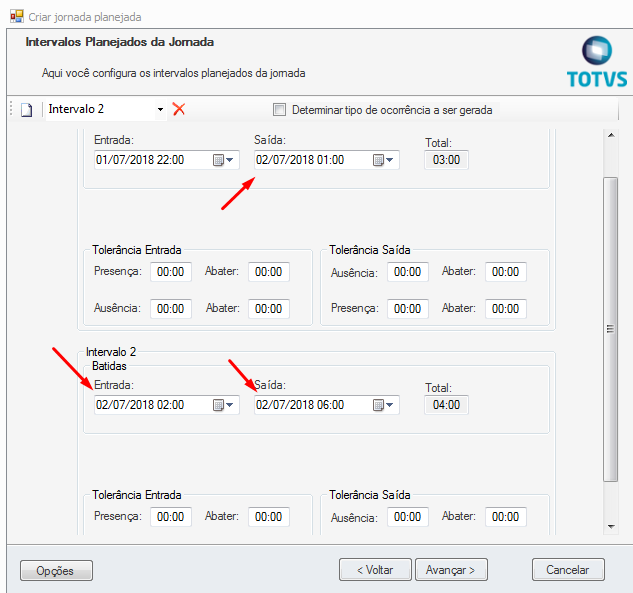Click the Total 03:00 field
633x593 pixels.
pyautogui.click(x=446, y=160)
